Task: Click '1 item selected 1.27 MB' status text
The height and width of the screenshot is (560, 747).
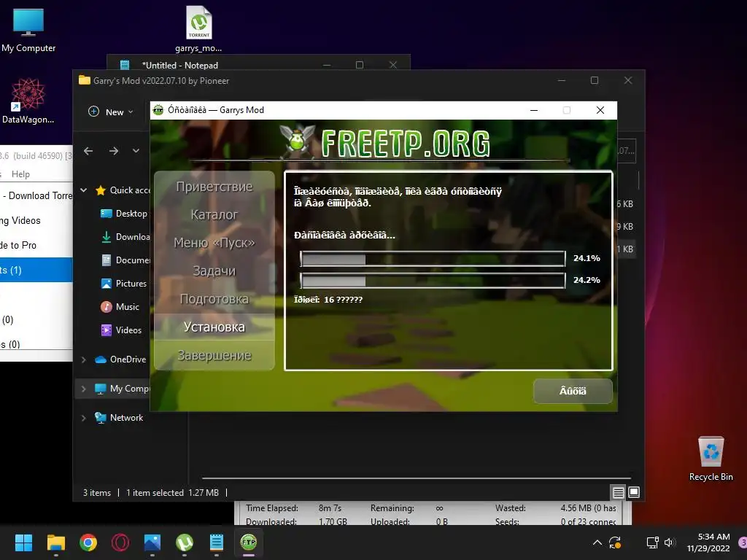Action: pos(172,493)
